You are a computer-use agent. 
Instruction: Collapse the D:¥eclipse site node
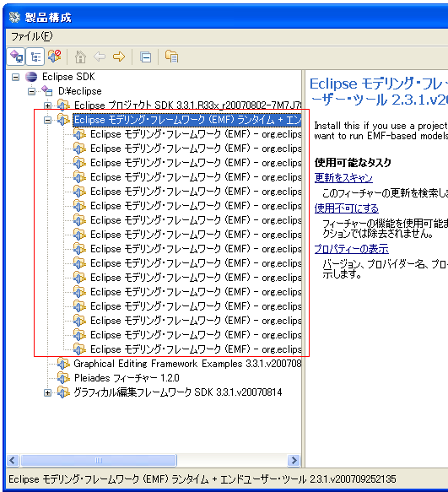click(31, 91)
